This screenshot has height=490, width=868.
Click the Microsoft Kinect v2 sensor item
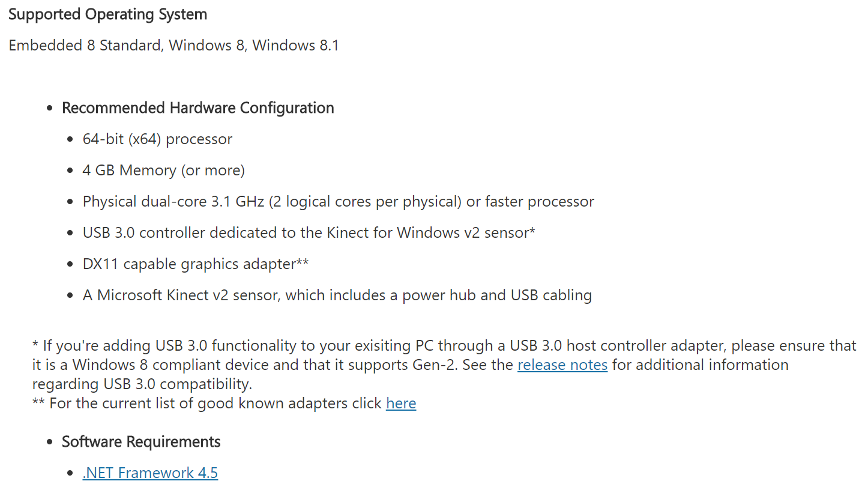click(x=337, y=295)
